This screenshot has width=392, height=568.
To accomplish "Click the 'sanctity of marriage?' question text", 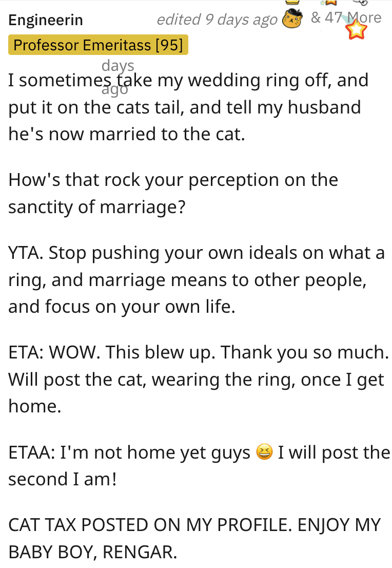I will coord(96,206).
